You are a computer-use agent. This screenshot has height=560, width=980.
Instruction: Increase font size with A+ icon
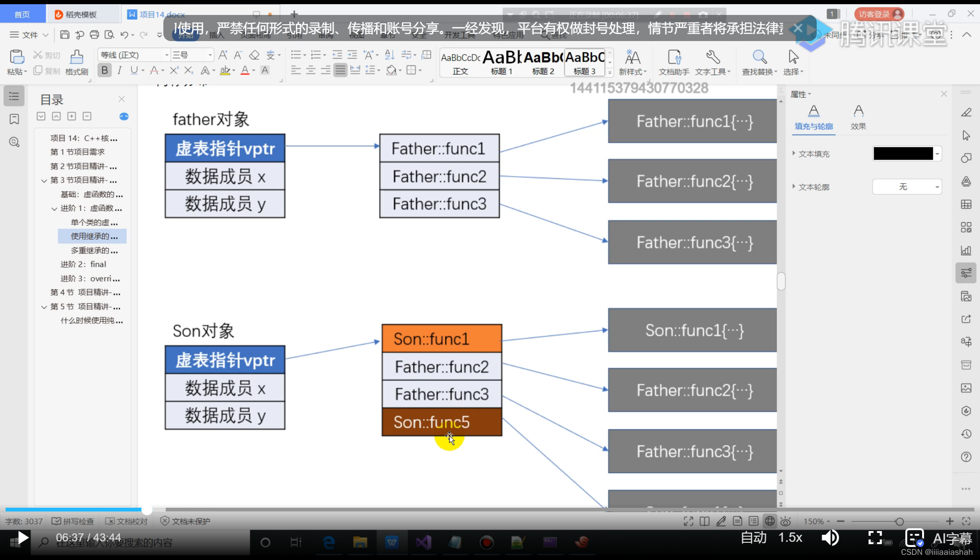point(223,55)
